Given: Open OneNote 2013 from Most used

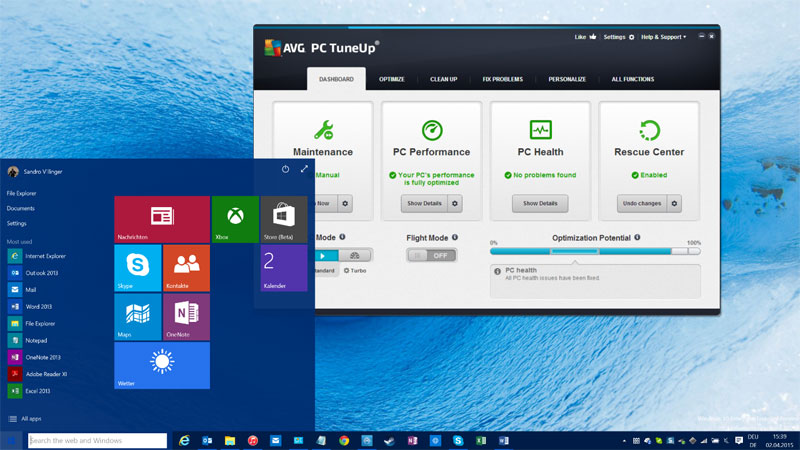Looking at the screenshot, I should click(35, 357).
